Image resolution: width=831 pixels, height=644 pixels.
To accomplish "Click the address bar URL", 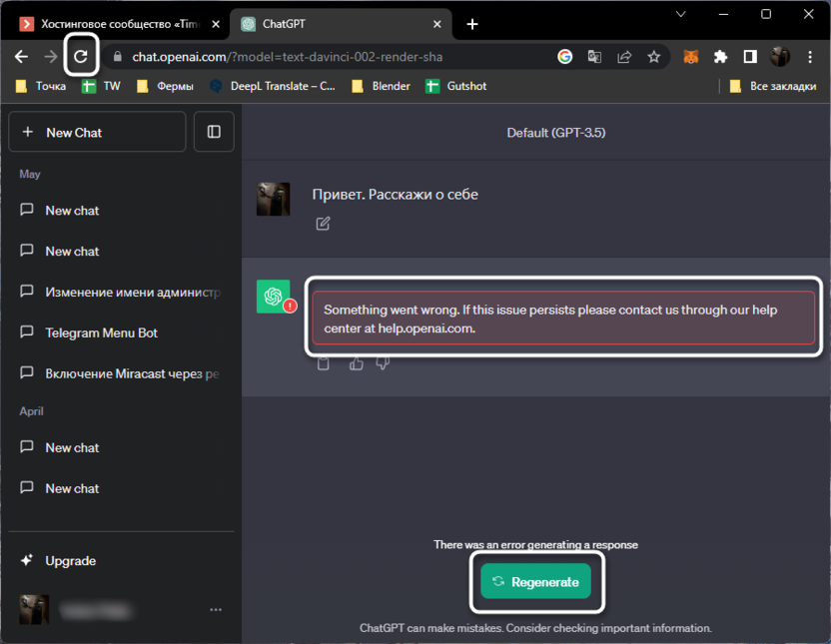I will 288,57.
